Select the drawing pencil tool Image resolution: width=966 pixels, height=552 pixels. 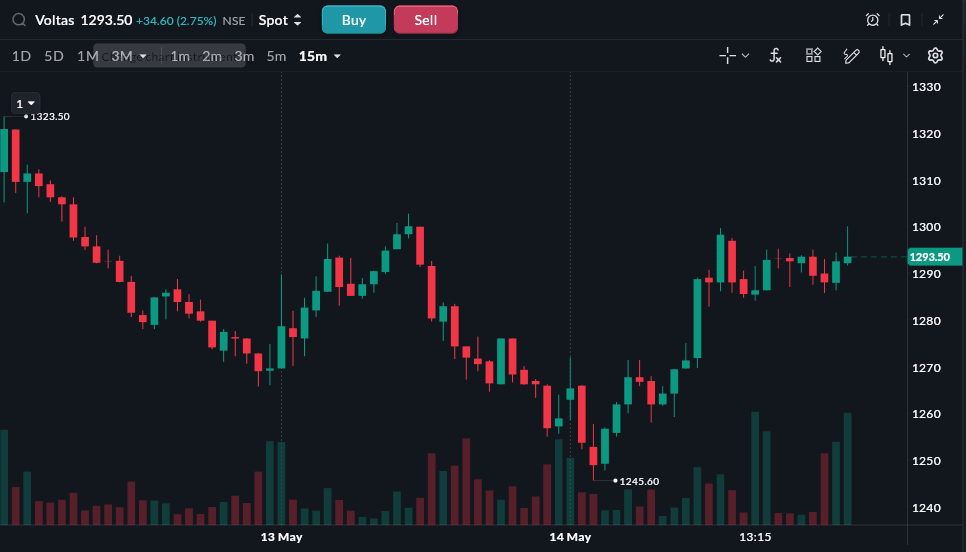click(x=851, y=55)
